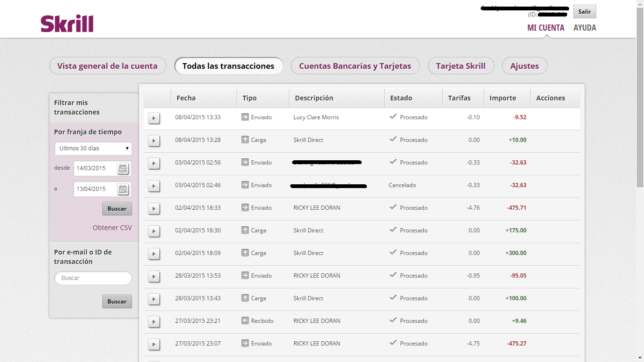The image size is (644, 362).
Task: Click the Enviado arrow icon for 08/04/2015 13:33
Action: (245, 117)
